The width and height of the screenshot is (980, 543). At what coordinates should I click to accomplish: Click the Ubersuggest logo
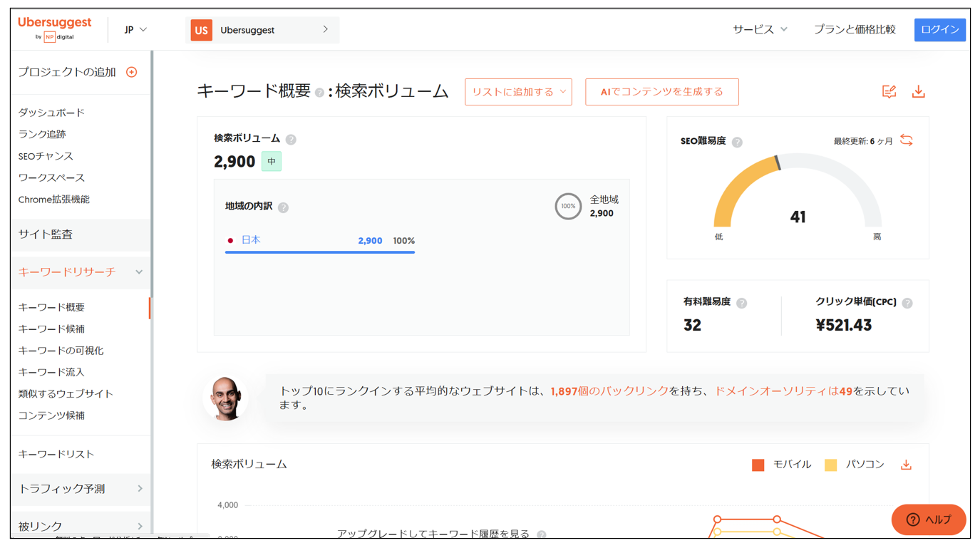click(54, 29)
